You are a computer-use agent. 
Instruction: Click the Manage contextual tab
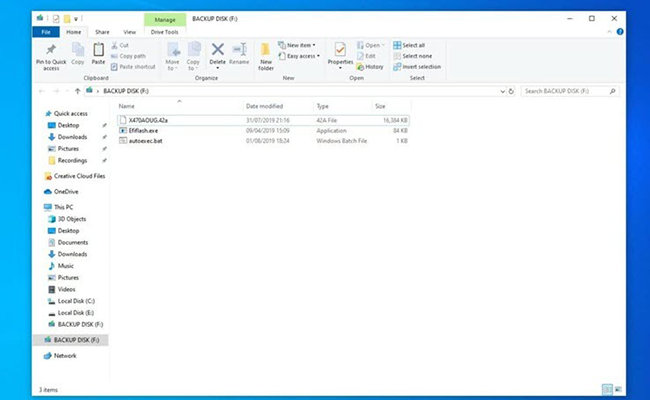tap(165, 19)
